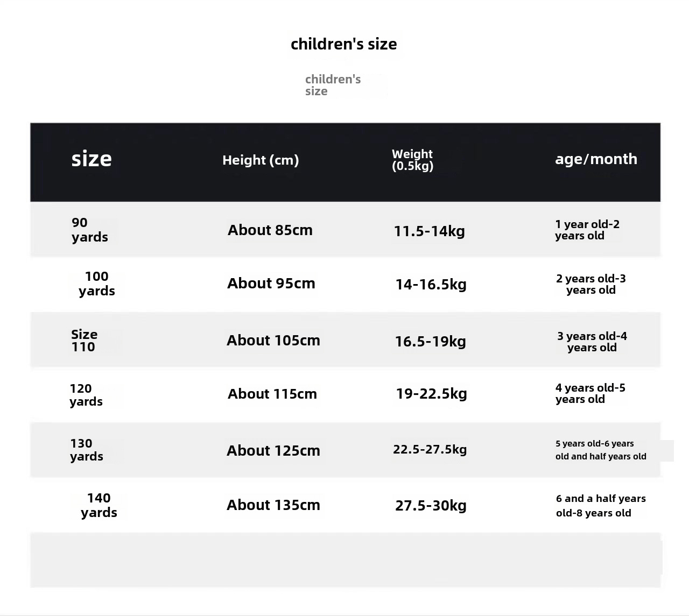Select the "About 85cm" height cell
This screenshot has height=616, width=689.
[270, 230]
